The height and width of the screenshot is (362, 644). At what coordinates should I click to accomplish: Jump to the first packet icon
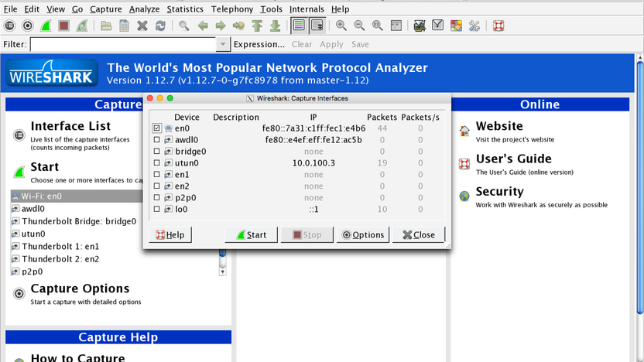pyautogui.click(x=257, y=26)
